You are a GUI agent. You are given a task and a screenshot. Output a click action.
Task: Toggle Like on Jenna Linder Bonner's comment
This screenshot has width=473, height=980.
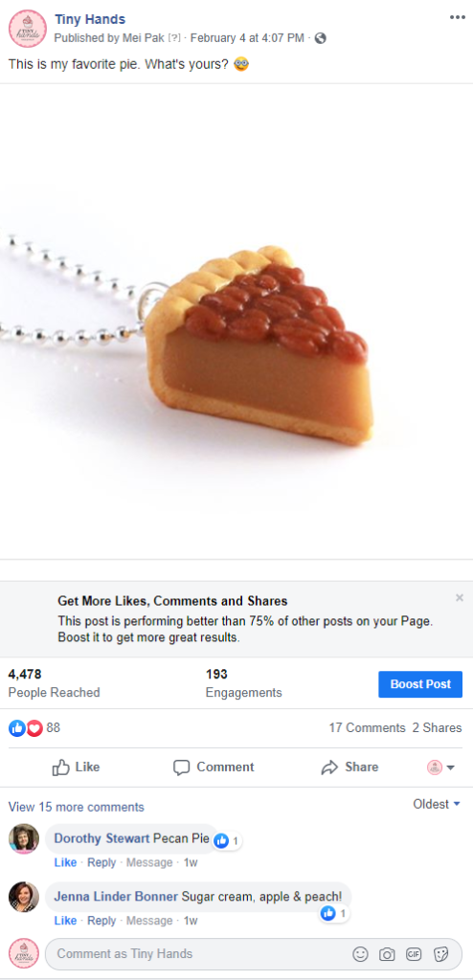[x=65, y=921]
